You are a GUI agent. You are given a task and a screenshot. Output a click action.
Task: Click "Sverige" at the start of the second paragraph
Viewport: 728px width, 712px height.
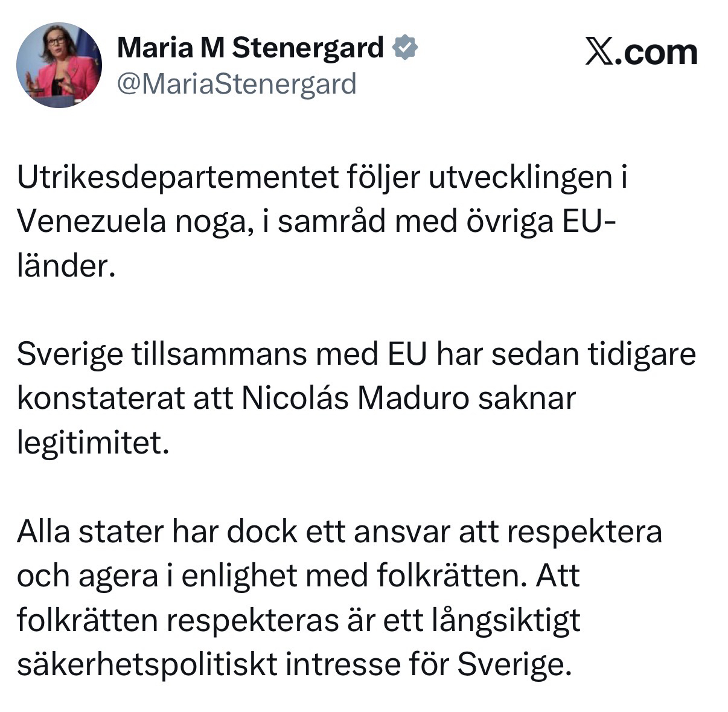(69, 354)
